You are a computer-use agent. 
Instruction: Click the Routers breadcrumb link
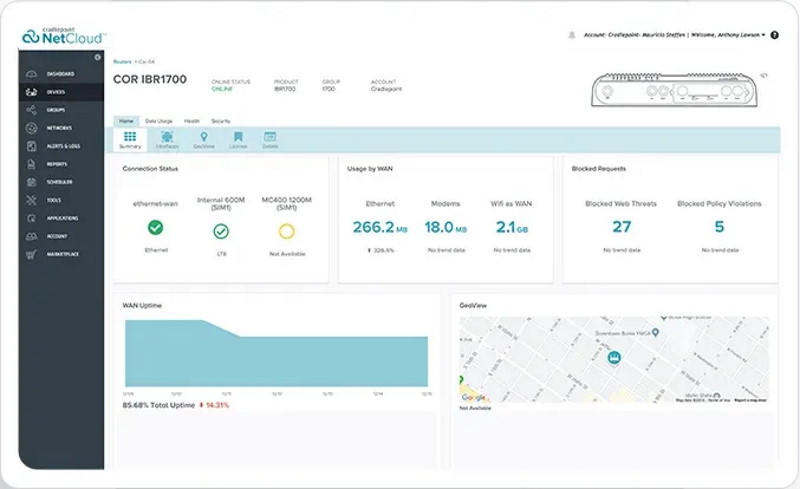(122, 62)
